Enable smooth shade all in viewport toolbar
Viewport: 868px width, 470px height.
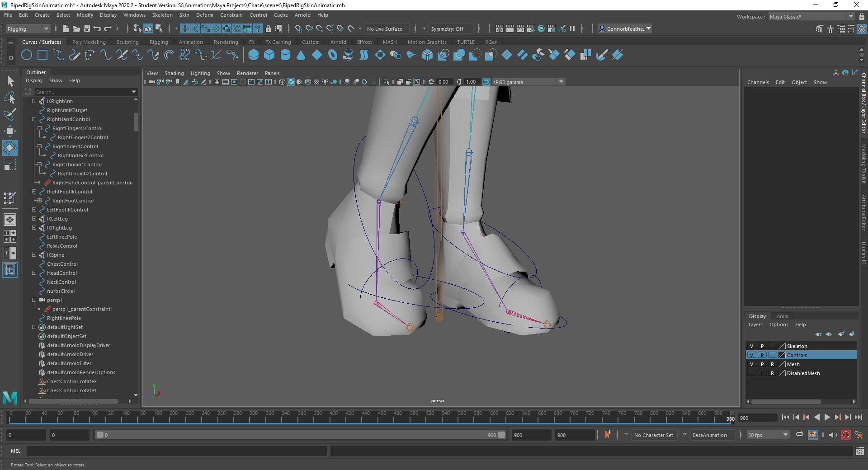[291, 82]
